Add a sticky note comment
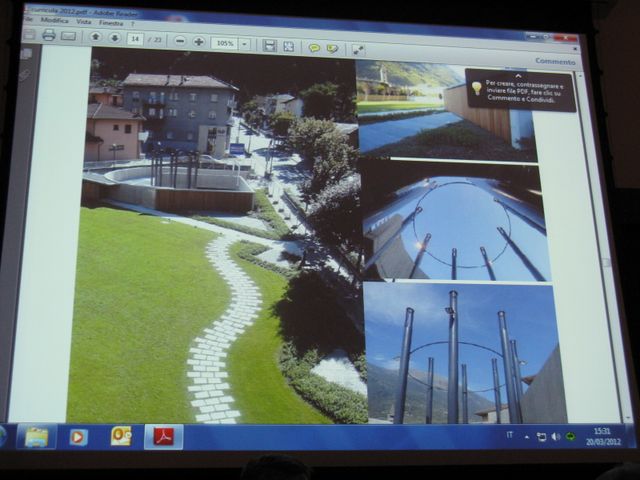Screen dimensions: 640x480 point(314,48)
